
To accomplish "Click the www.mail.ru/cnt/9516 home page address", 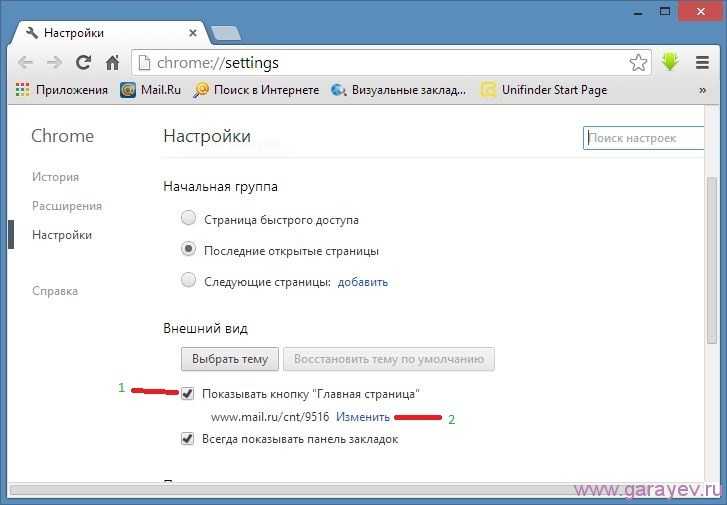I will (x=270, y=417).
